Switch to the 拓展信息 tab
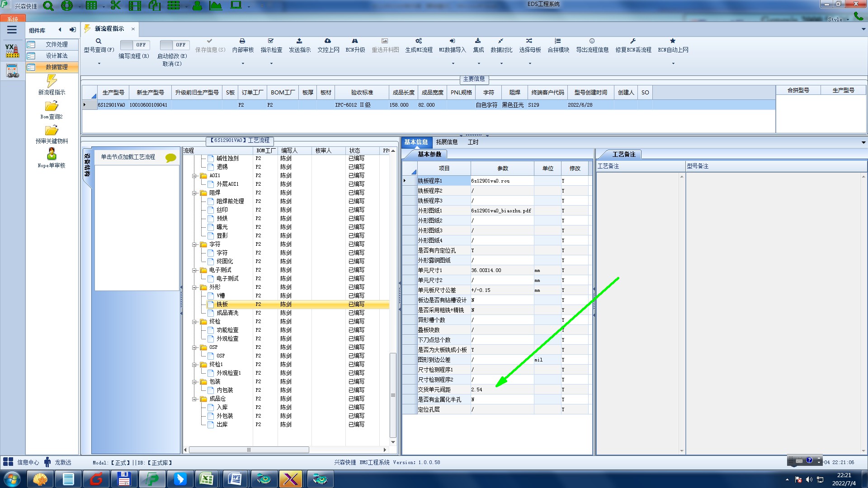Viewport: 868px width, 488px height. coord(447,142)
